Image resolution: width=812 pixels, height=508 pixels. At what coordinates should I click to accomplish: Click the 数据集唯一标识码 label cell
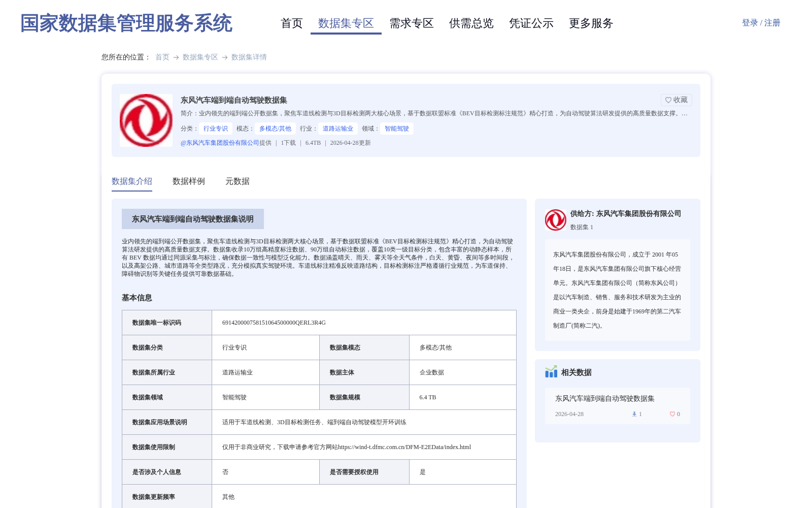[167, 323]
